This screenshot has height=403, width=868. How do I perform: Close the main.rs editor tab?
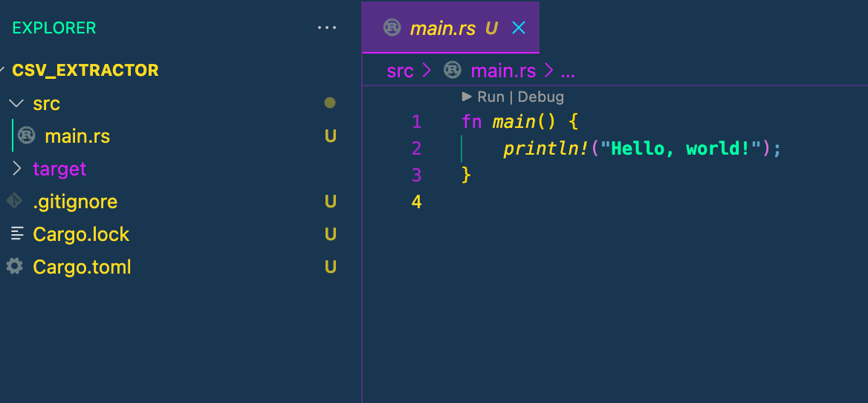[x=519, y=28]
